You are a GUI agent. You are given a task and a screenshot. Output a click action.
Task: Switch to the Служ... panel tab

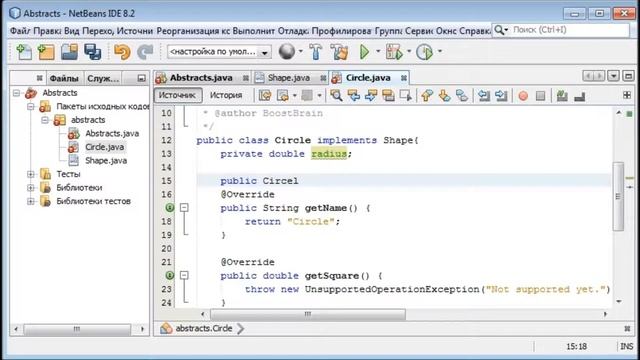tap(103, 78)
